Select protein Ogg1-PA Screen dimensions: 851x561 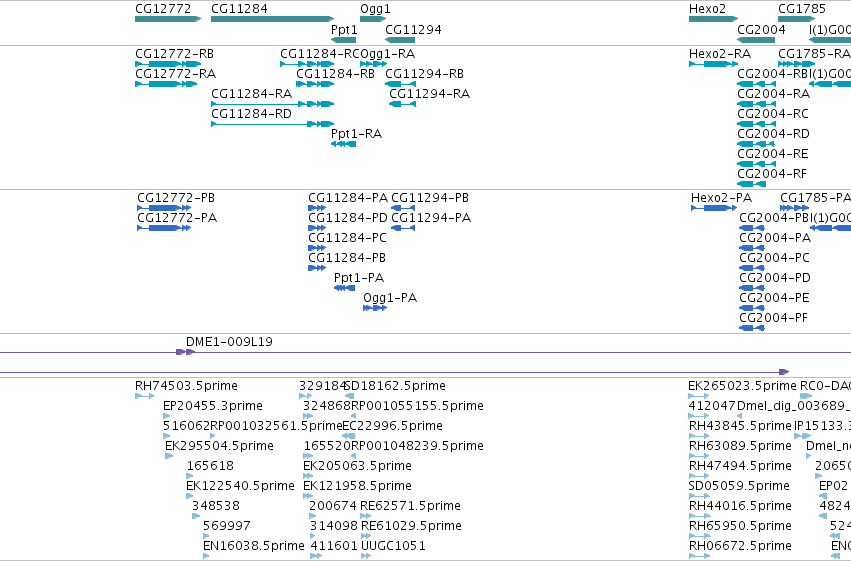(375, 308)
